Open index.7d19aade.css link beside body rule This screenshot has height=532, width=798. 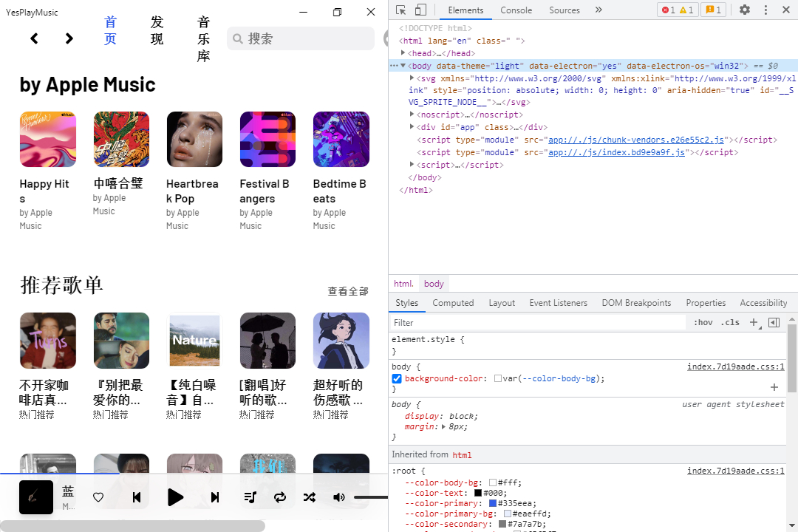735,366
